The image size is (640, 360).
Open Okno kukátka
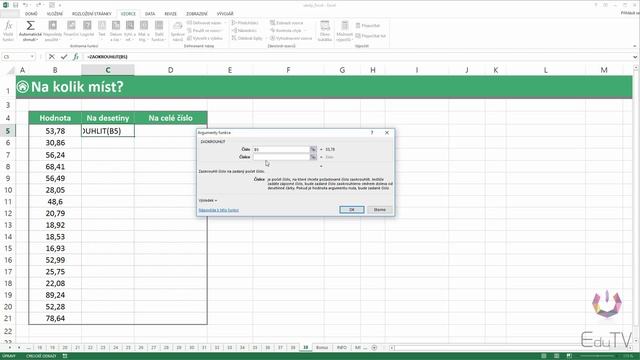(x=325, y=31)
